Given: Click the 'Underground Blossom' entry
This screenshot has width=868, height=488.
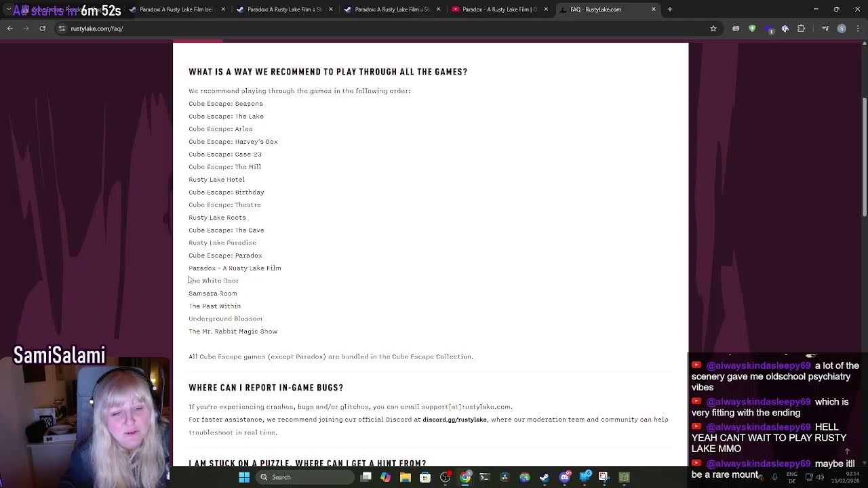Looking at the screenshot, I should 225,319.
